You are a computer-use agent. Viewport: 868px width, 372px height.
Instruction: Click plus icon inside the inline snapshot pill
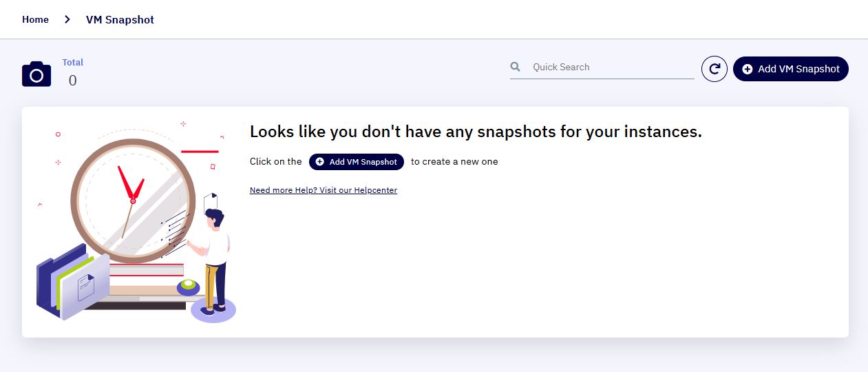[320, 162]
